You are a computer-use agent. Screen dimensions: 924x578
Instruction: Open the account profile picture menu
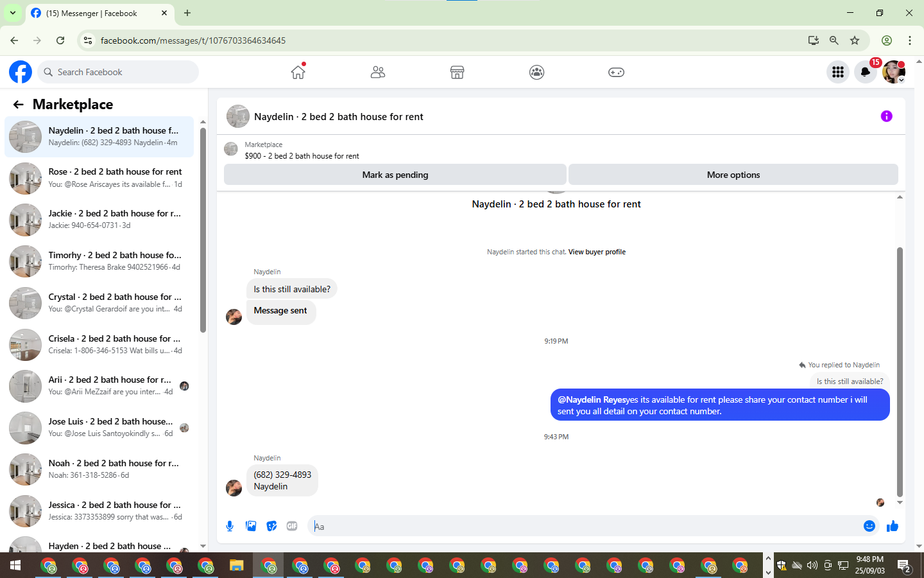click(x=894, y=72)
